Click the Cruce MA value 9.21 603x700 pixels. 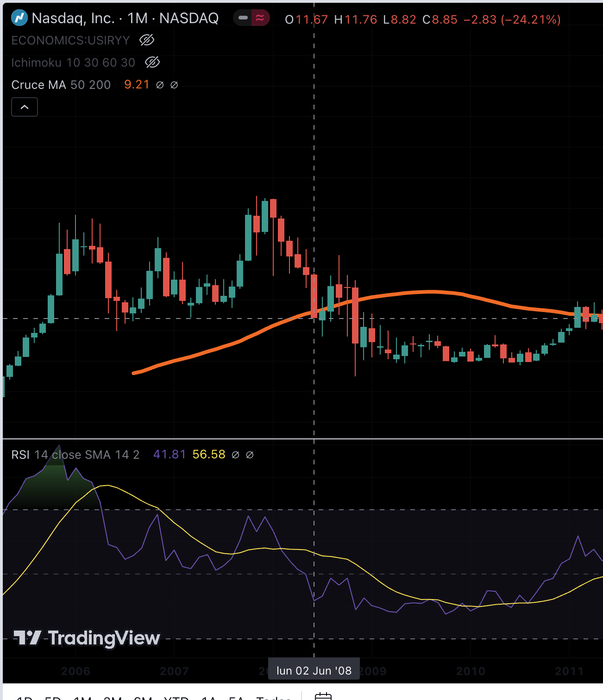click(x=137, y=85)
